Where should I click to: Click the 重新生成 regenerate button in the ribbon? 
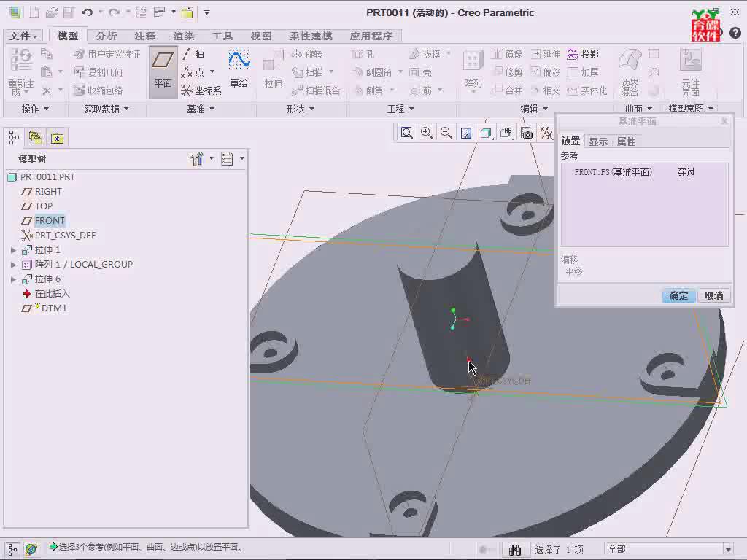21,72
